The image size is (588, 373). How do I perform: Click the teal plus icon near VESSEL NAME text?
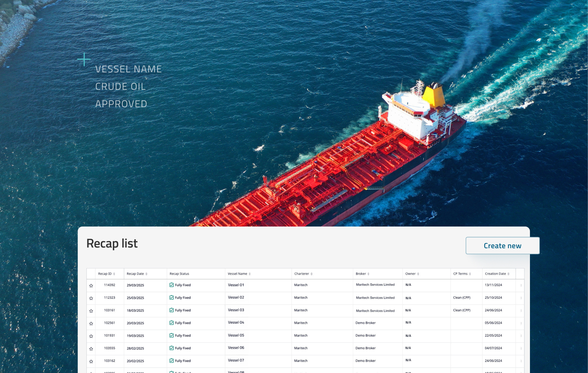point(84,59)
